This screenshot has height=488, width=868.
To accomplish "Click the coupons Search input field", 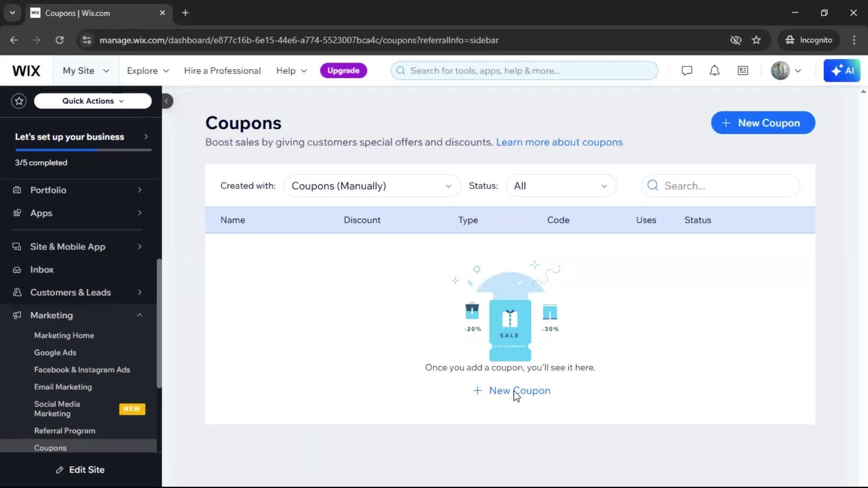I will [721, 186].
